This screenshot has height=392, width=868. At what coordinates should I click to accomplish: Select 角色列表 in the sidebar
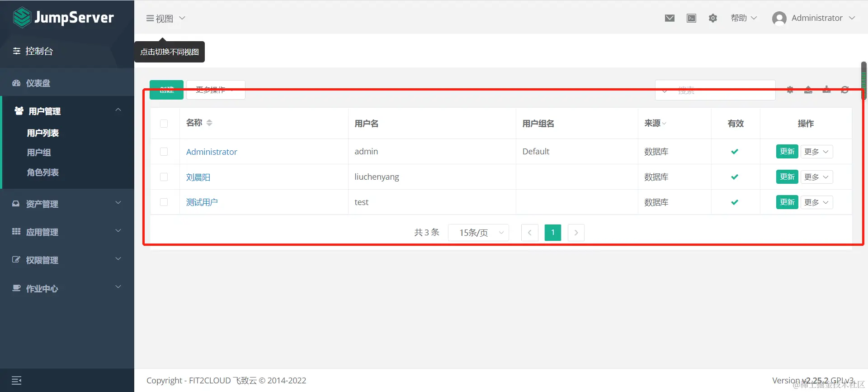[x=43, y=172]
